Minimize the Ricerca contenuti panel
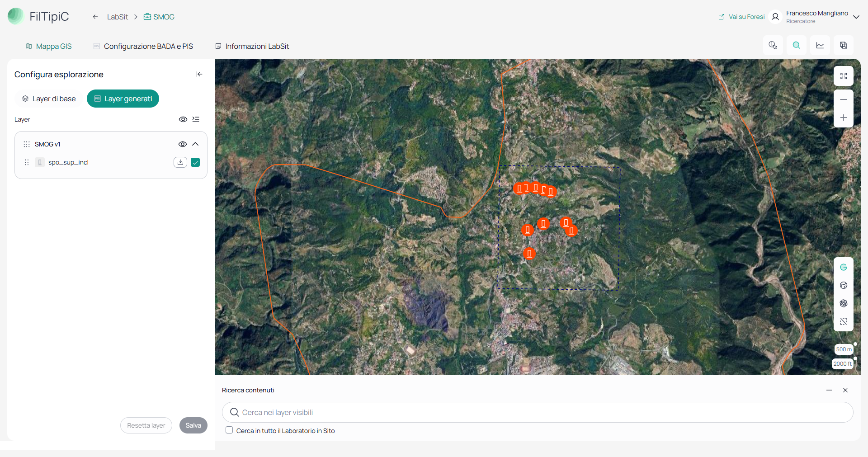 (829, 390)
